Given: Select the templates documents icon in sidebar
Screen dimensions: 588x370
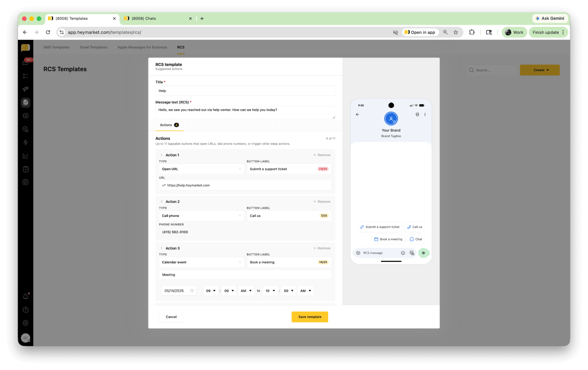Looking at the screenshot, I should pos(26,103).
